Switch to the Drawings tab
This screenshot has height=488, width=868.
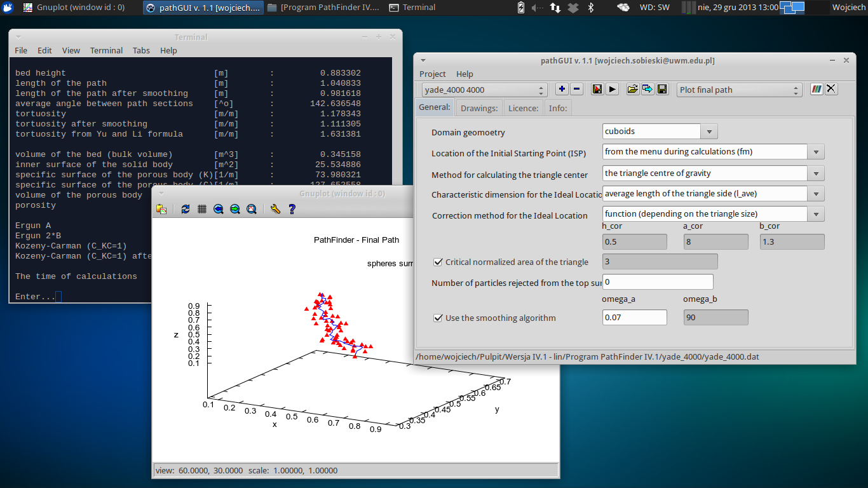pos(478,107)
